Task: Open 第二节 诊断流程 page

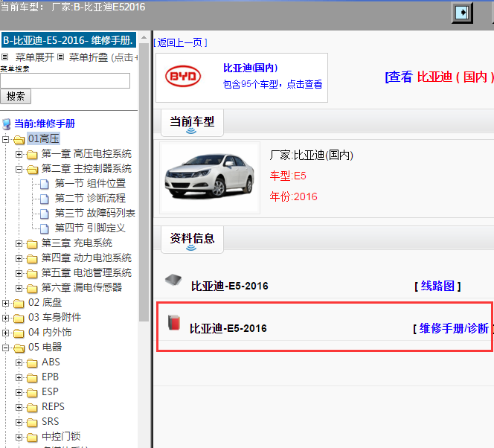Action: point(90,198)
